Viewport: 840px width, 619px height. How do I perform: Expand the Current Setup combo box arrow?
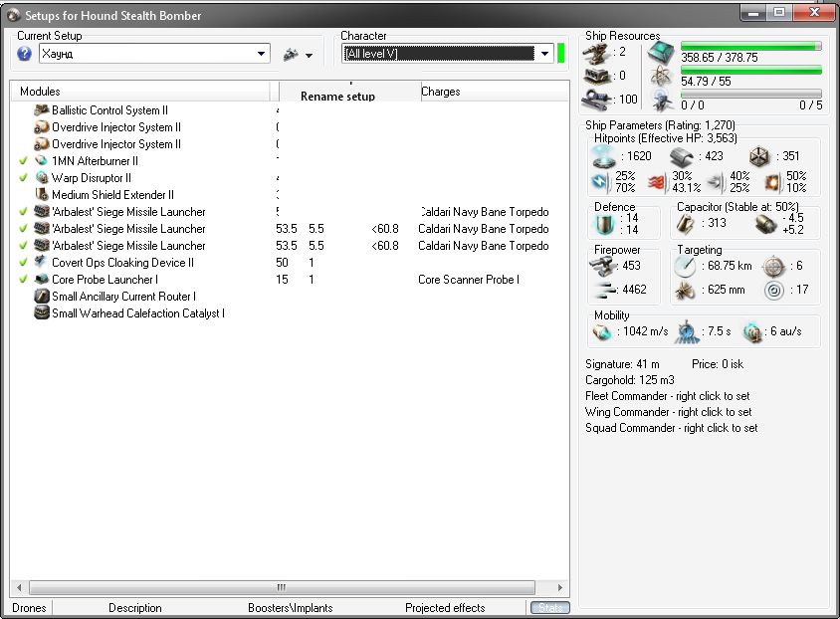tap(261, 54)
